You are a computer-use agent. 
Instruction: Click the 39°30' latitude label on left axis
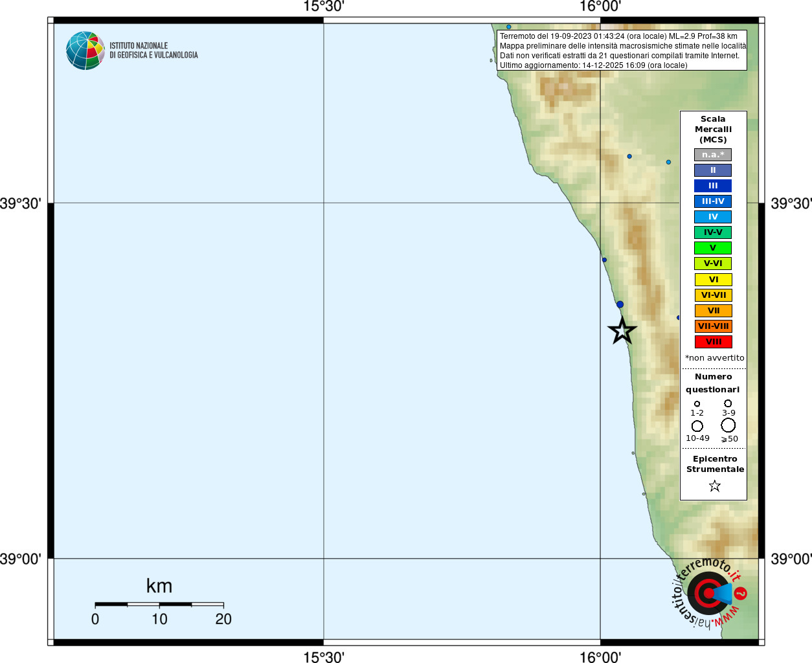pyautogui.click(x=21, y=203)
